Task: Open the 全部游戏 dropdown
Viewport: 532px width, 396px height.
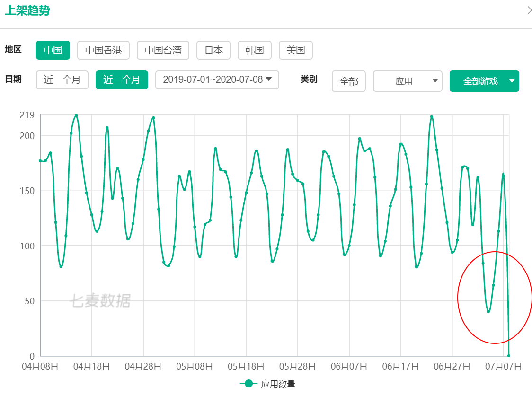Action: pos(484,81)
